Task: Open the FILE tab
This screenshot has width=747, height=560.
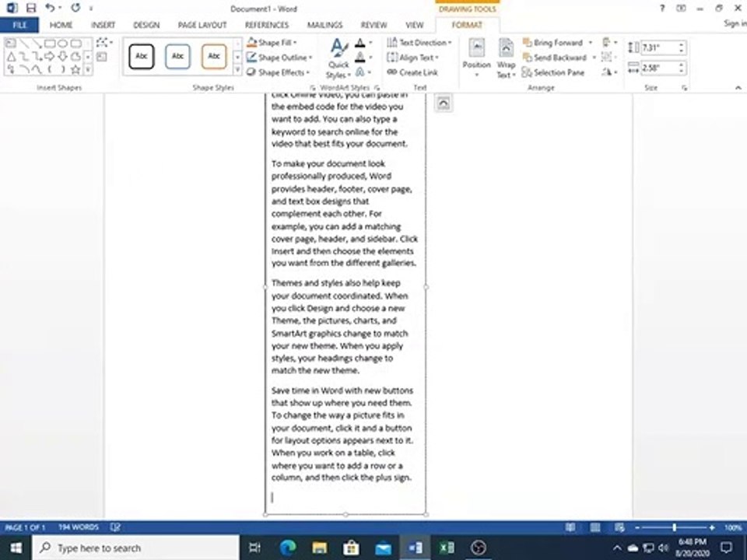Action: pos(19,25)
